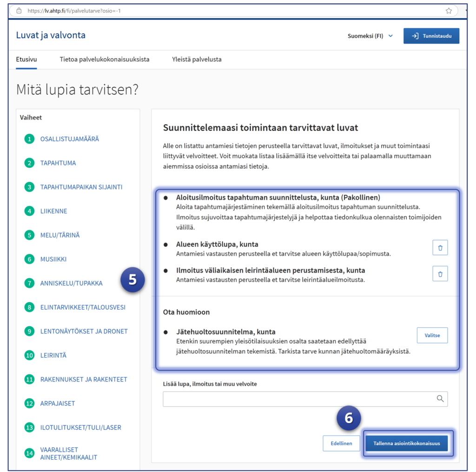Click step 12 green check circle

(30, 404)
